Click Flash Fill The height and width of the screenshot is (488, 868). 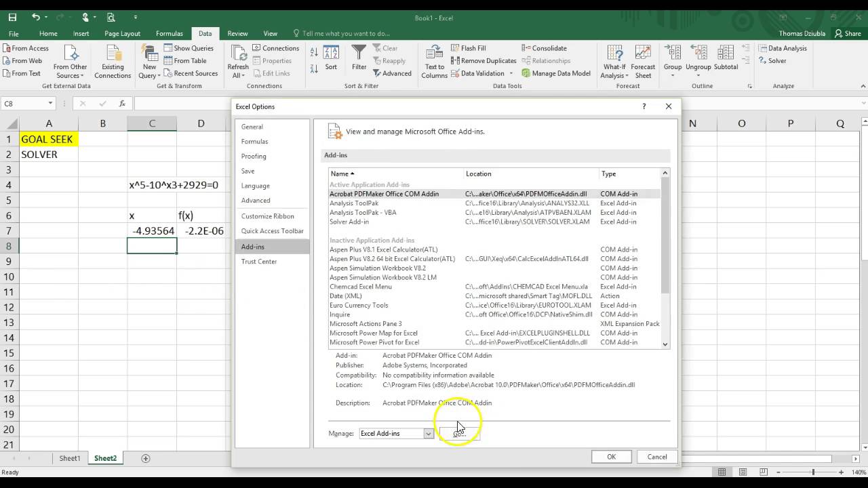(x=468, y=48)
